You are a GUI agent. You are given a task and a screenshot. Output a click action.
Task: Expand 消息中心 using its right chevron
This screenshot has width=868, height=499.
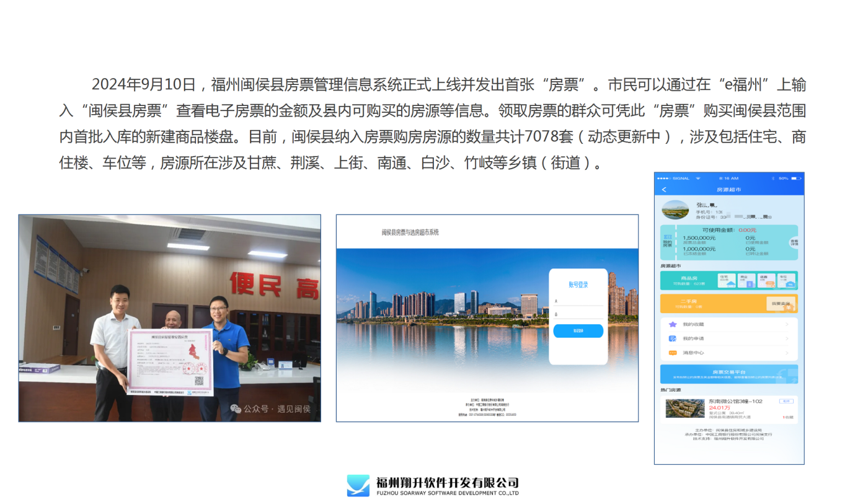787,353
